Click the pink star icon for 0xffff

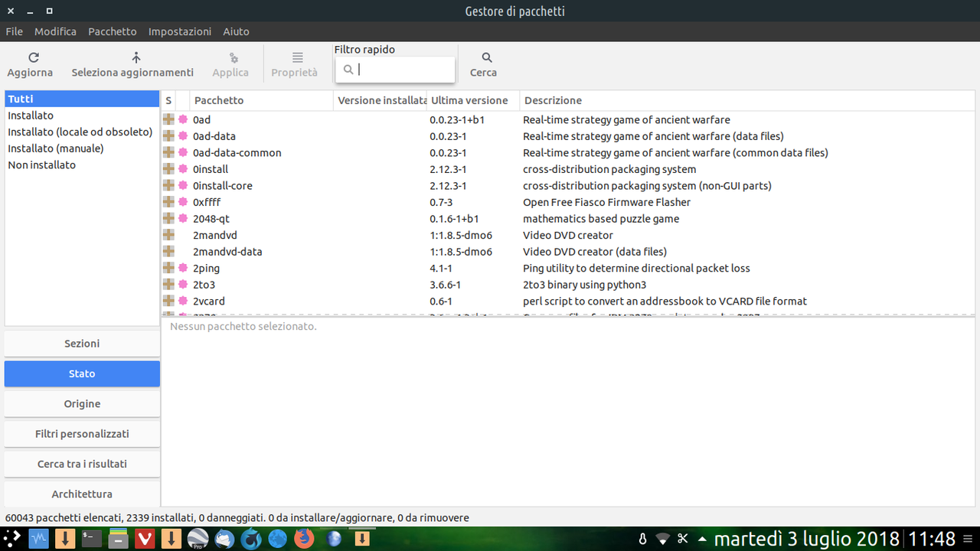183,202
